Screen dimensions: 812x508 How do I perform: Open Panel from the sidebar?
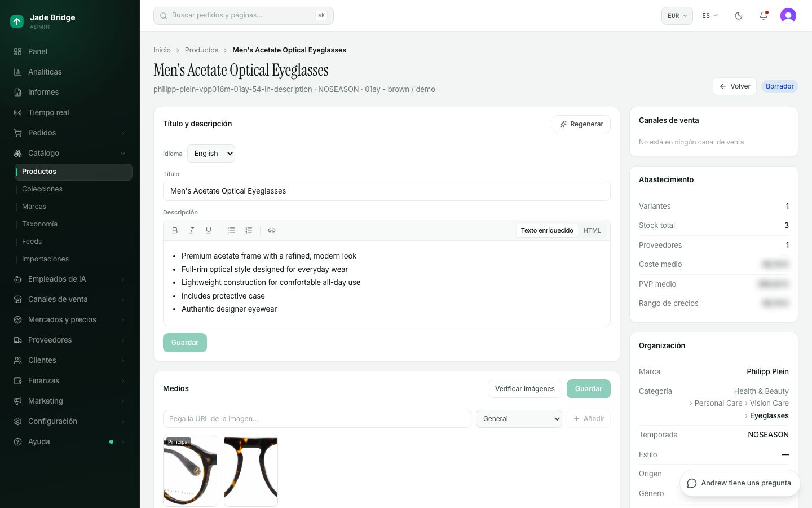pos(70,51)
